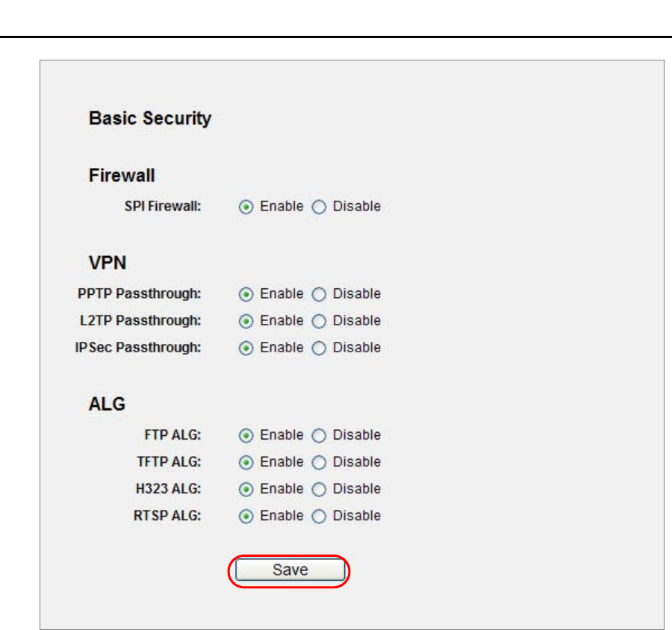Enable FTP ALG

point(246,436)
